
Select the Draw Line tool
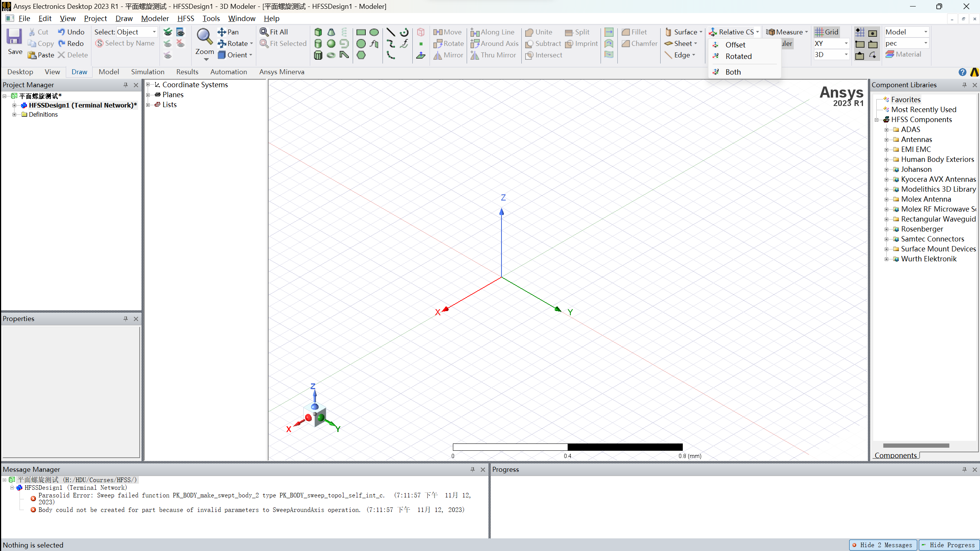(391, 32)
